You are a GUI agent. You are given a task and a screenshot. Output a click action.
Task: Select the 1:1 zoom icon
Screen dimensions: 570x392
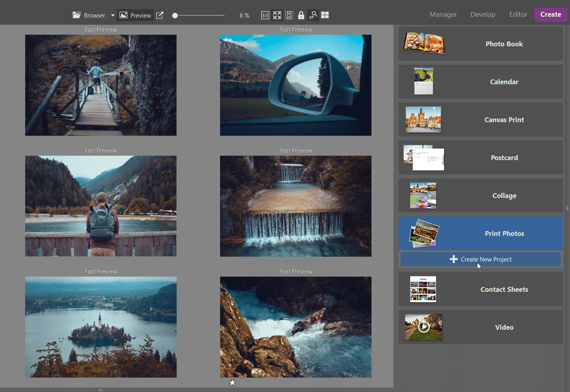265,15
